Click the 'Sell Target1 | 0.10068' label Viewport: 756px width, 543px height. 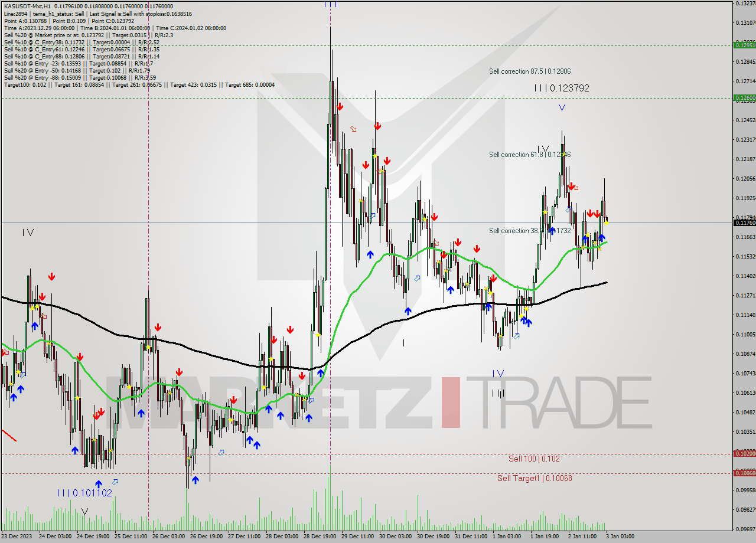[x=535, y=478]
